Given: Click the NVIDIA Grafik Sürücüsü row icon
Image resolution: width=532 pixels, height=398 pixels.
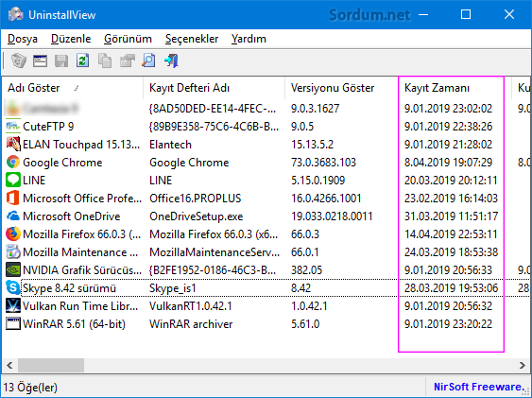Looking at the screenshot, I should [x=13, y=270].
